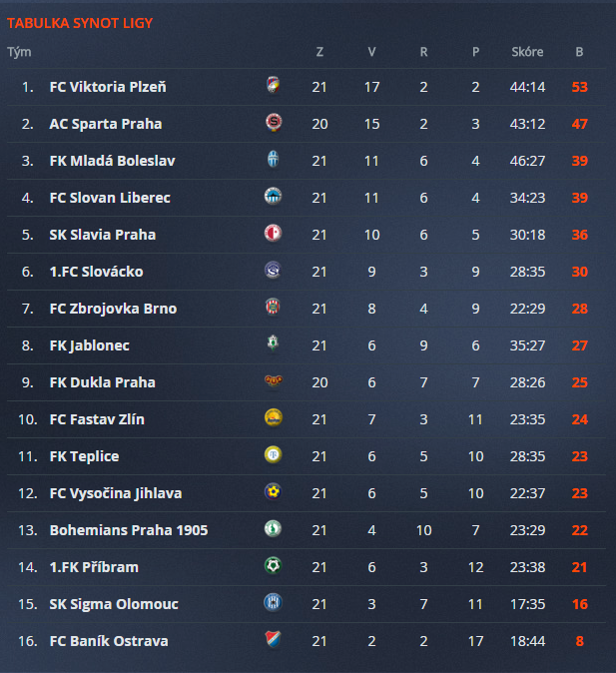Click the B points column header
The width and height of the screenshot is (616, 673).
pyautogui.click(x=579, y=52)
